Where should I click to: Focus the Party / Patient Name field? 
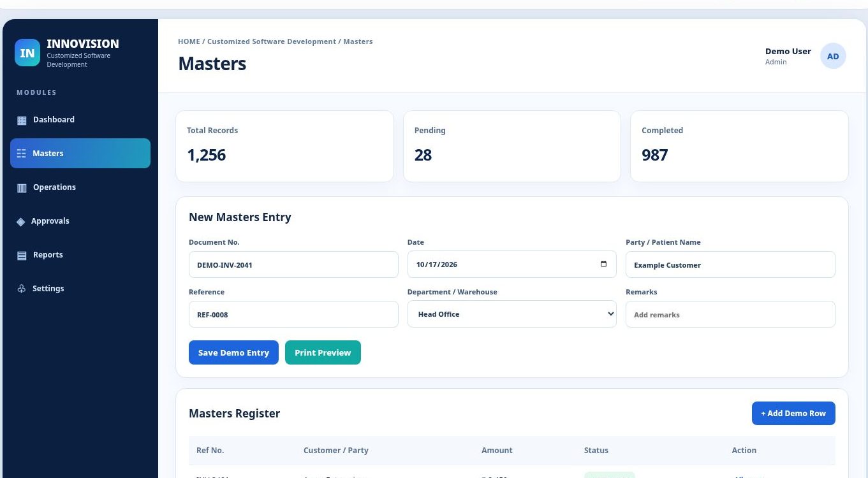click(730, 264)
